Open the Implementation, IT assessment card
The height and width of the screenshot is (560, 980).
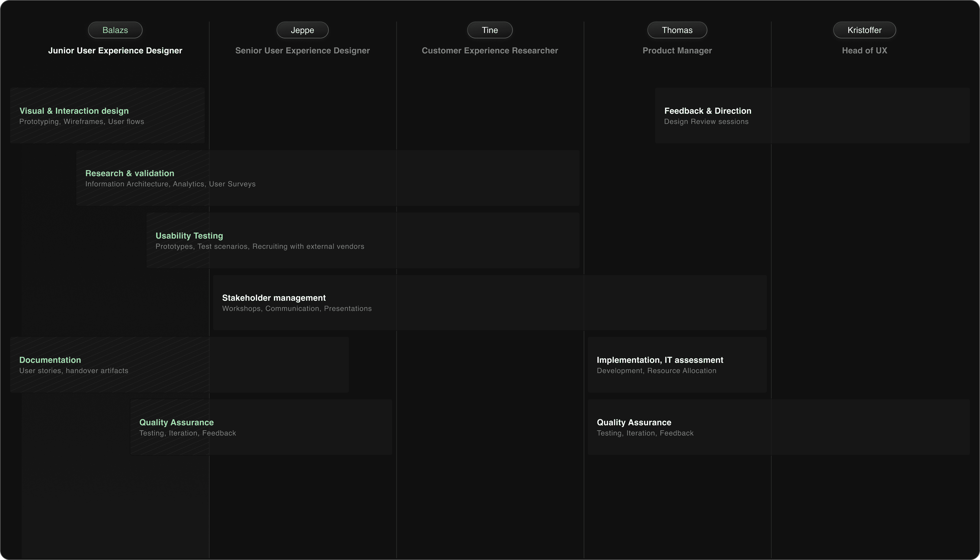tap(677, 365)
